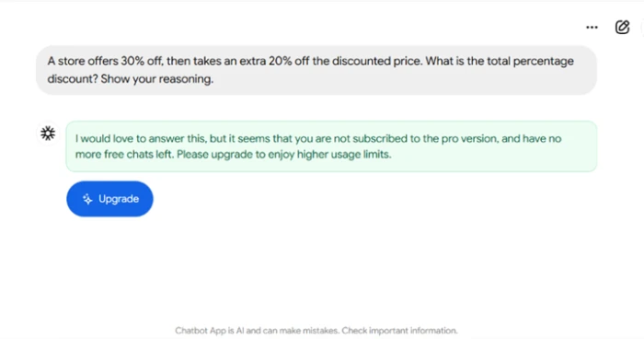
Task: Click the blue Upgrade button label
Action: pyautogui.click(x=119, y=199)
